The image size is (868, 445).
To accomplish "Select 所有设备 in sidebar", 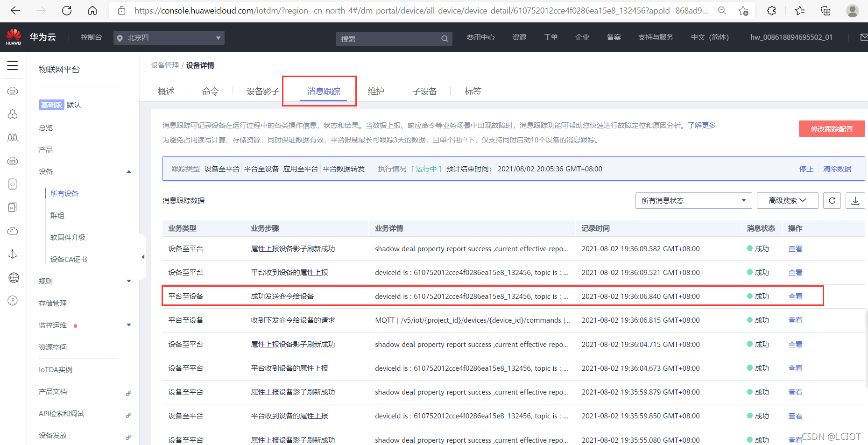I will coord(64,194).
